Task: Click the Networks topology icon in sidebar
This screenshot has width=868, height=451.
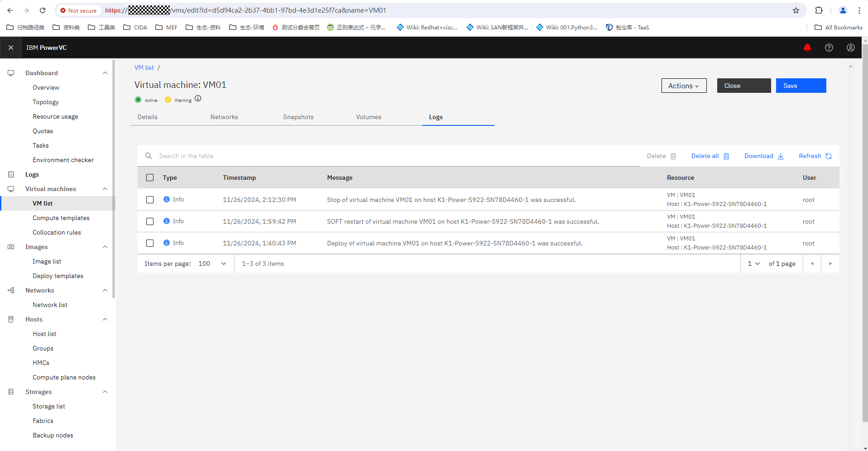Action: coord(11,290)
